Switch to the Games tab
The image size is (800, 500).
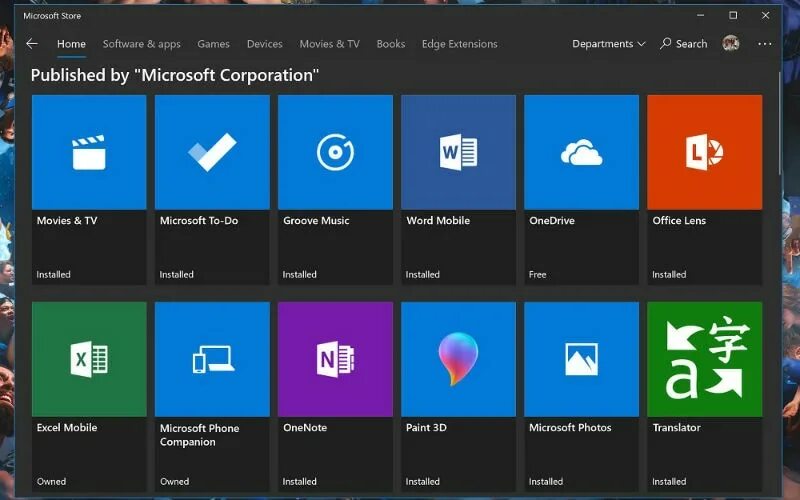[213, 44]
